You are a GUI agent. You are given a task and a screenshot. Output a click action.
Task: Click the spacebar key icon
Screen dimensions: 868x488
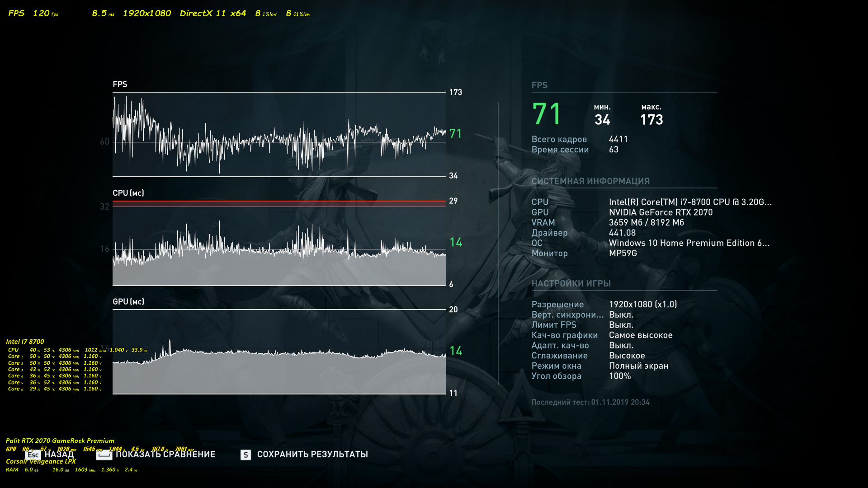(104, 455)
